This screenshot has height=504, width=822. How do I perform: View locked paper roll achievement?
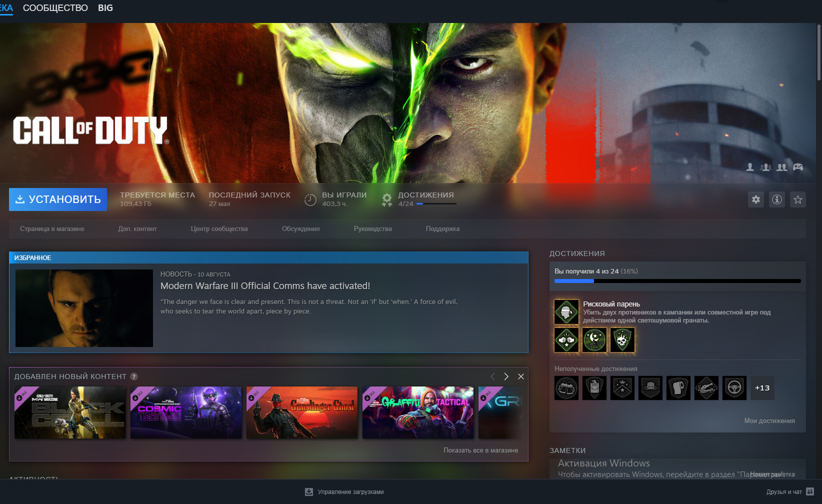[678, 388]
